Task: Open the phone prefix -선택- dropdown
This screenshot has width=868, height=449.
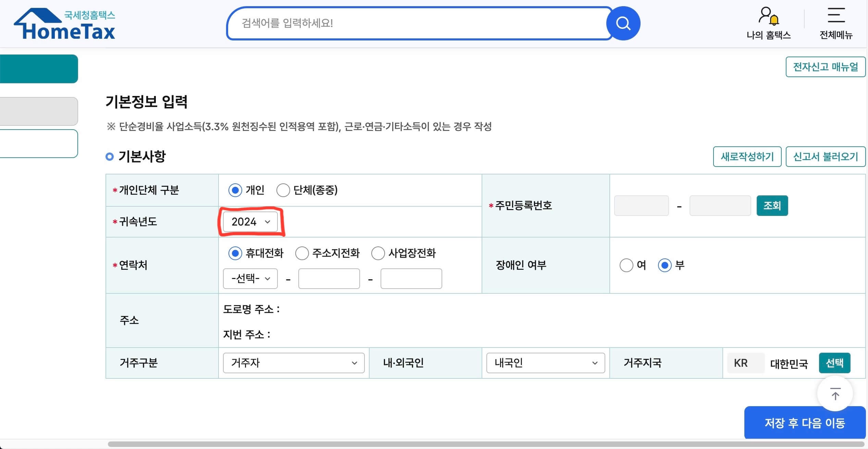Action: (250, 278)
